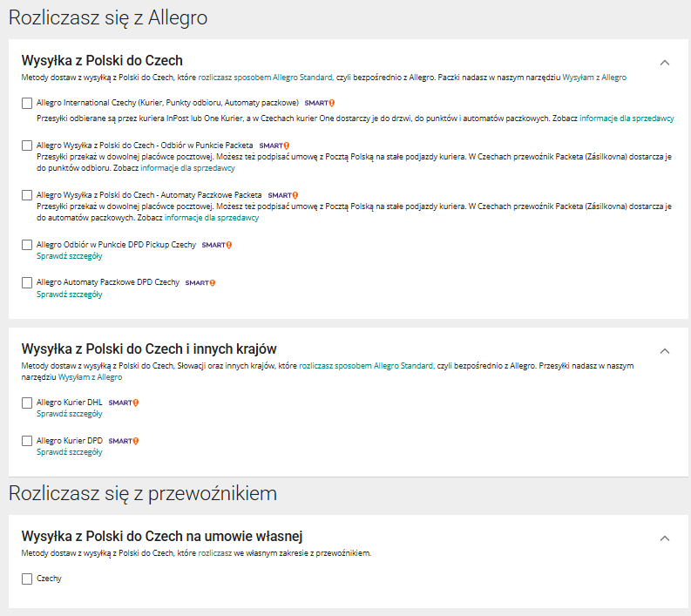
Task: Click SMART badge beside Allegro Kurier DPD
Action: [x=124, y=441]
